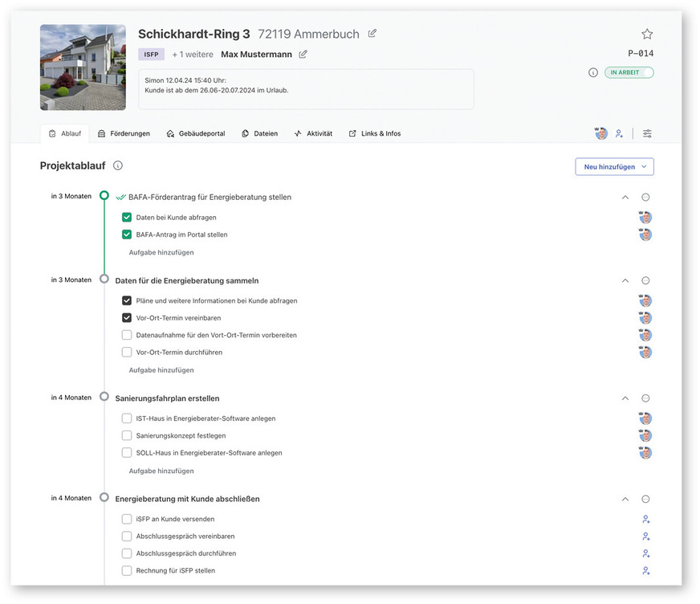Click the edit pencil next to Ammerbuch

pos(371,34)
